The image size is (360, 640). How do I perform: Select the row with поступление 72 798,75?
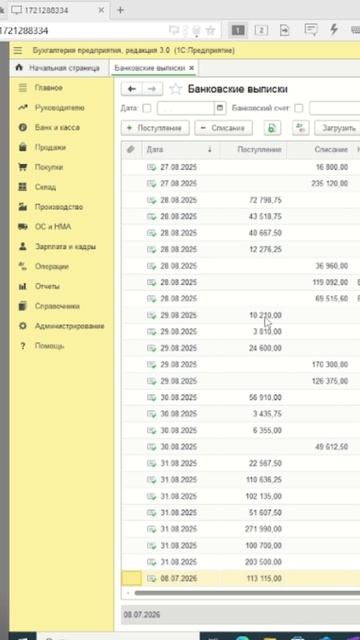[x=241, y=200]
